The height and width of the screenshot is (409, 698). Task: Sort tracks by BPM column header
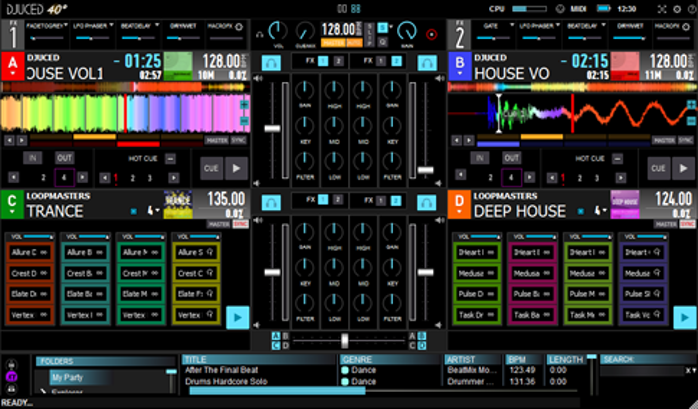pyautogui.click(x=517, y=358)
